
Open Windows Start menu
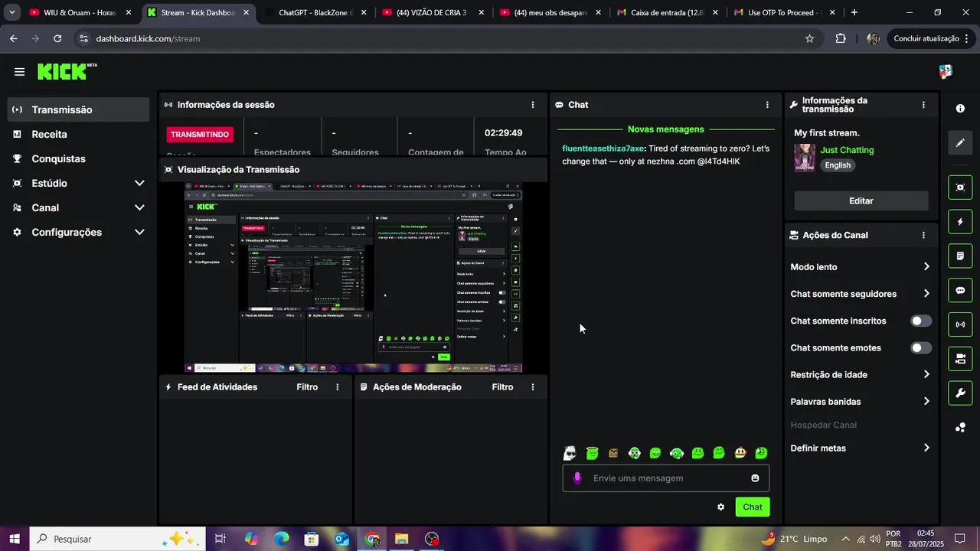[15, 539]
